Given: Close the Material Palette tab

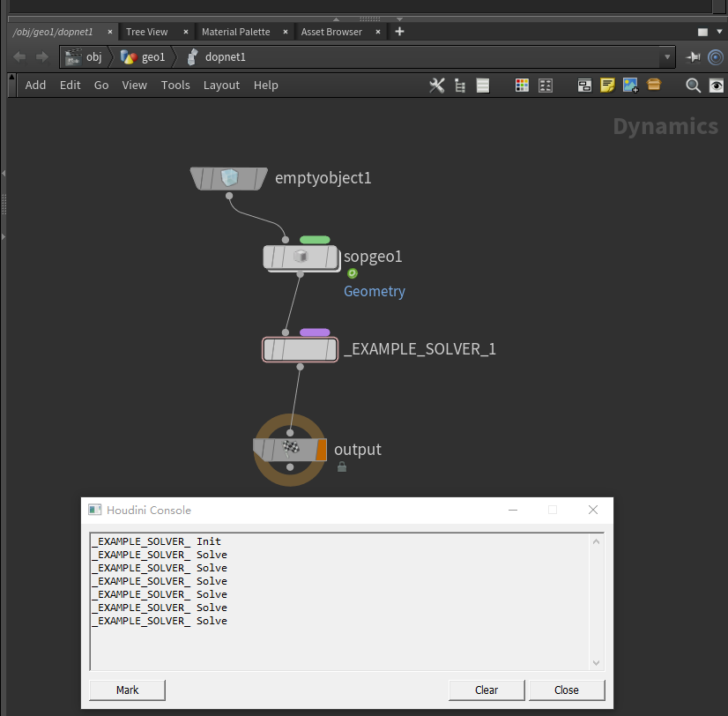Looking at the screenshot, I should tap(286, 32).
